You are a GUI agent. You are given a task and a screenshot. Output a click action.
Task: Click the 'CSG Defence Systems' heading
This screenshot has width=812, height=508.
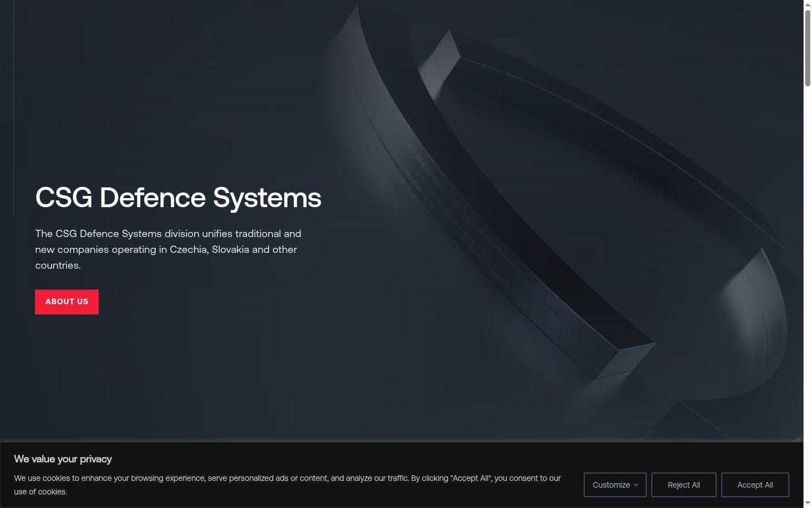click(x=178, y=198)
